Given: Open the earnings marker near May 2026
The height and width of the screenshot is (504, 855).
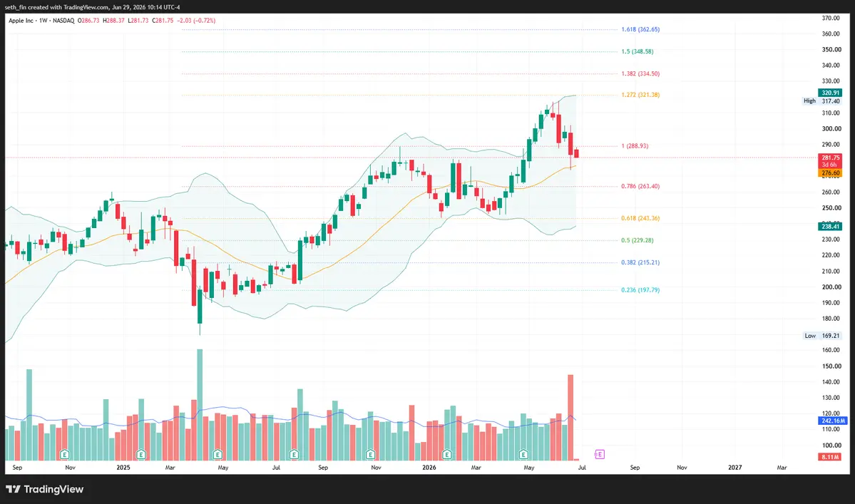Looking at the screenshot, I should [523, 454].
